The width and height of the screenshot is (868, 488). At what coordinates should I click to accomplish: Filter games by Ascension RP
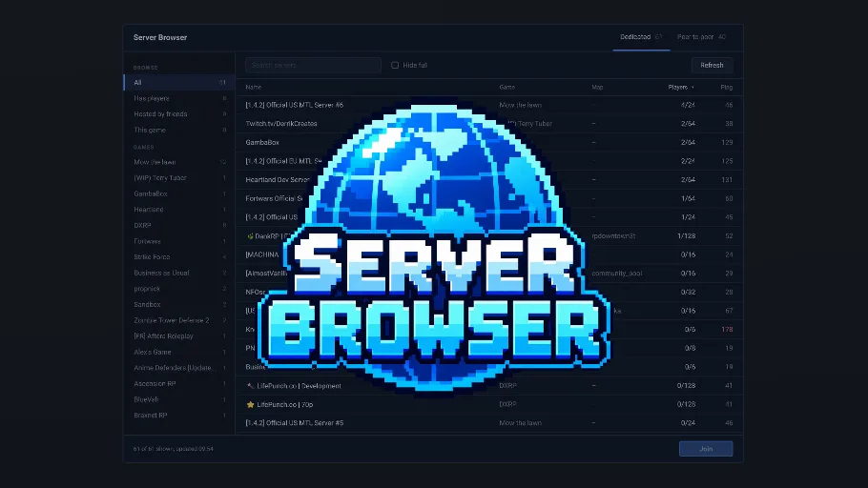(179, 383)
